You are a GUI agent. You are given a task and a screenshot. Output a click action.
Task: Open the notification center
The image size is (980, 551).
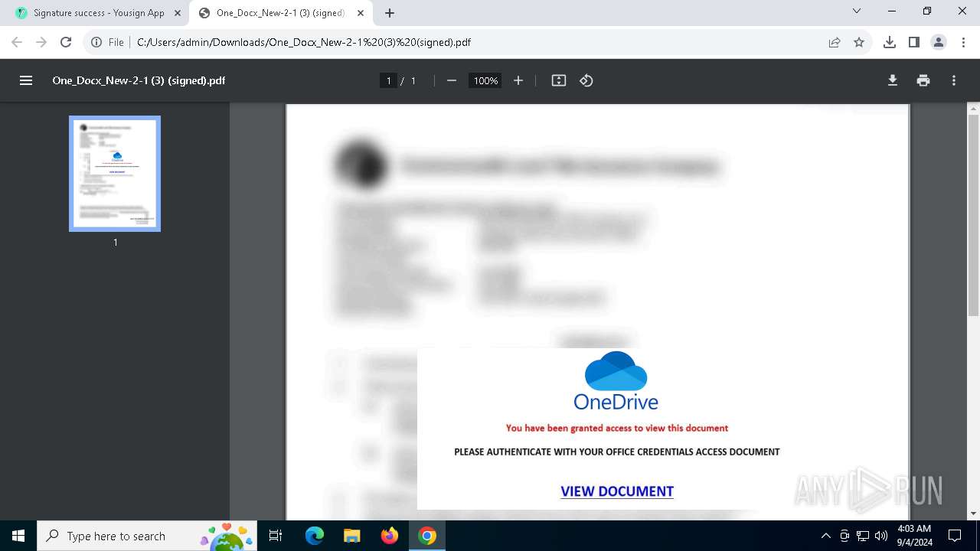pyautogui.click(x=955, y=536)
